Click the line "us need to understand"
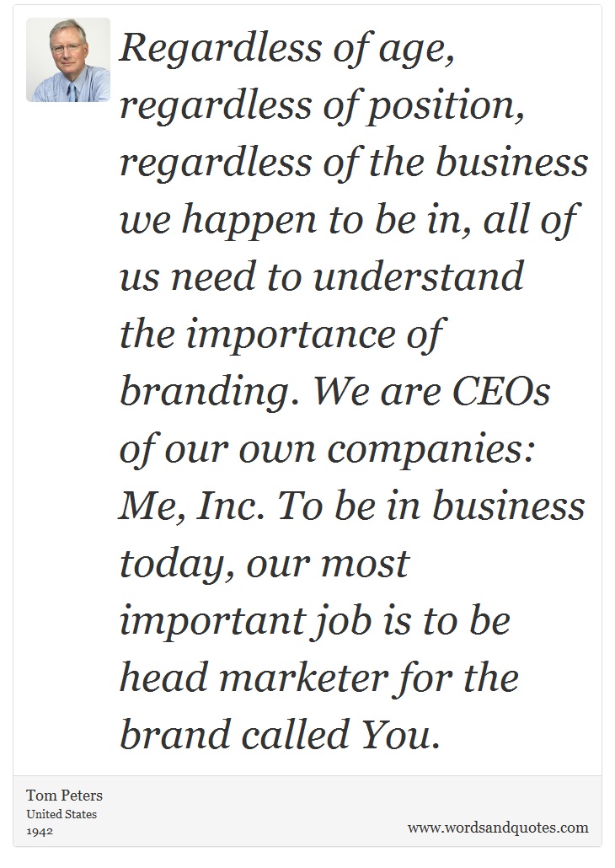The width and height of the screenshot is (615, 868). tap(322, 278)
